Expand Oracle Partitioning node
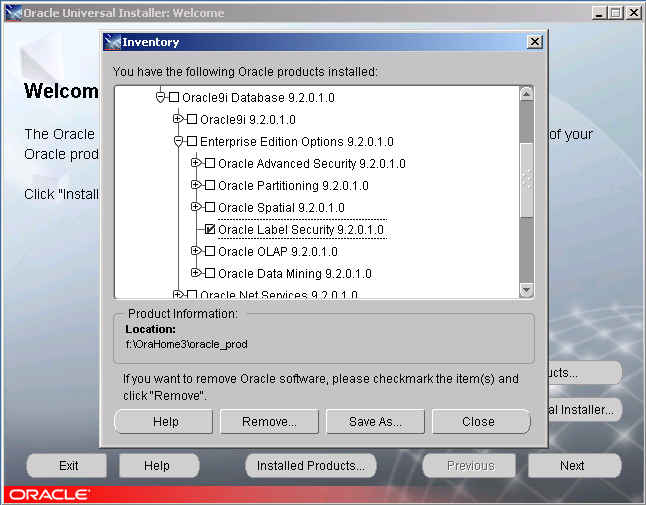The image size is (646, 505). [196, 185]
